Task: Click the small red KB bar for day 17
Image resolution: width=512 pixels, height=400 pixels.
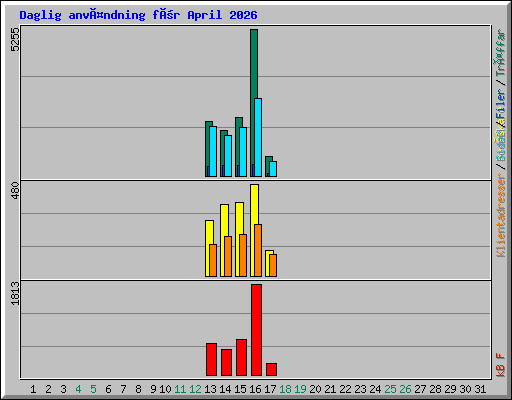Action: [x=271, y=370]
